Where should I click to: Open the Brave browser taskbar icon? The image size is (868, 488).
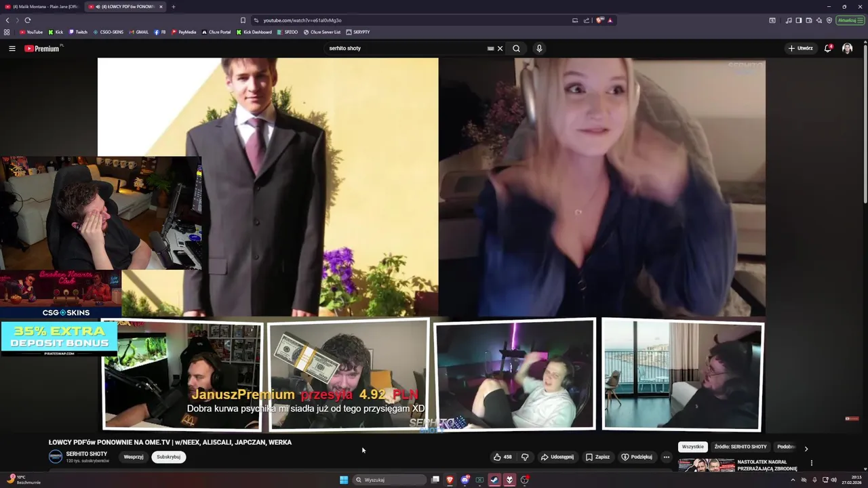click(450, 480)
